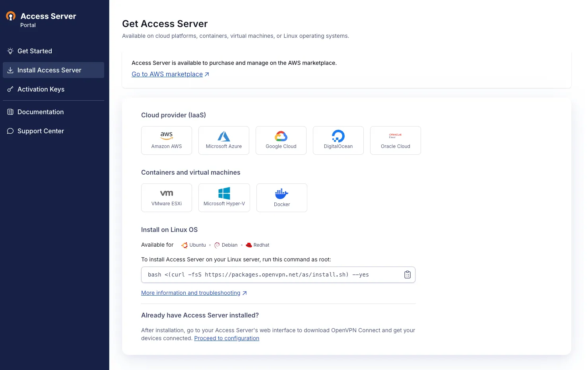Open Documentation from the sidebar
This screenshot has height=370, width=588.
53,112
